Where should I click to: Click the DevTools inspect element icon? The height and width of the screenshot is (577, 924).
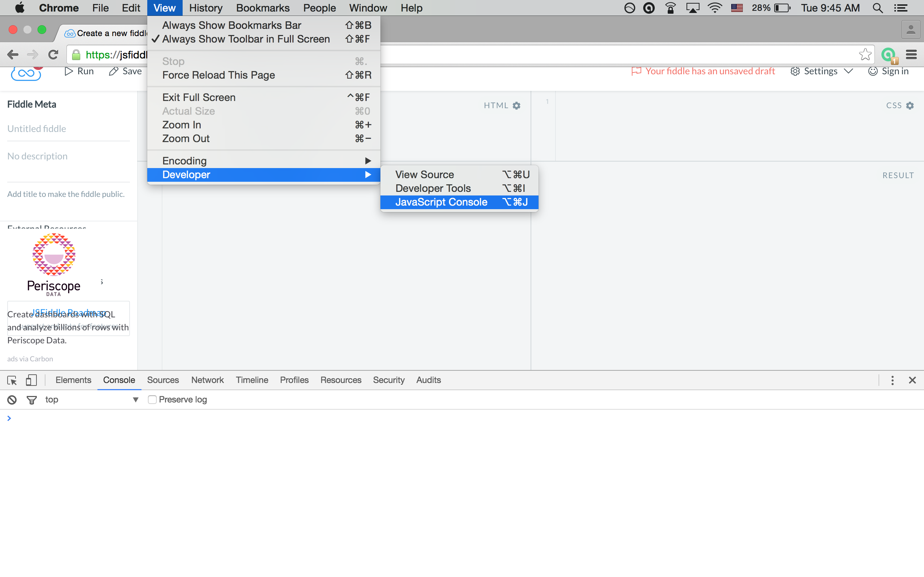pos(12,380)
